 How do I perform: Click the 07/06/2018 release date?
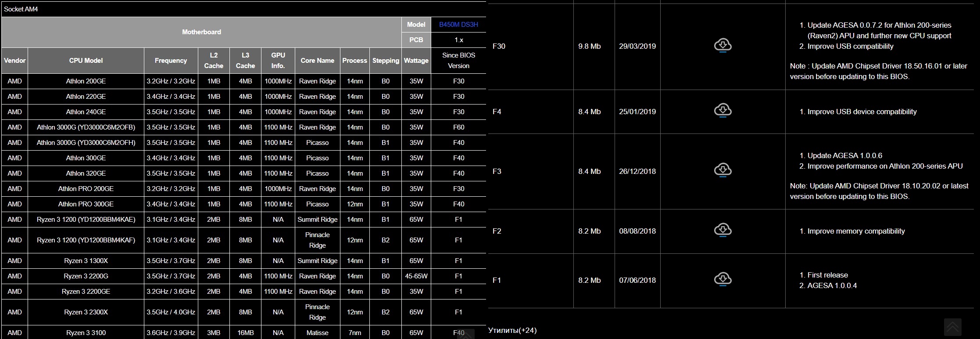coord(637,280)
